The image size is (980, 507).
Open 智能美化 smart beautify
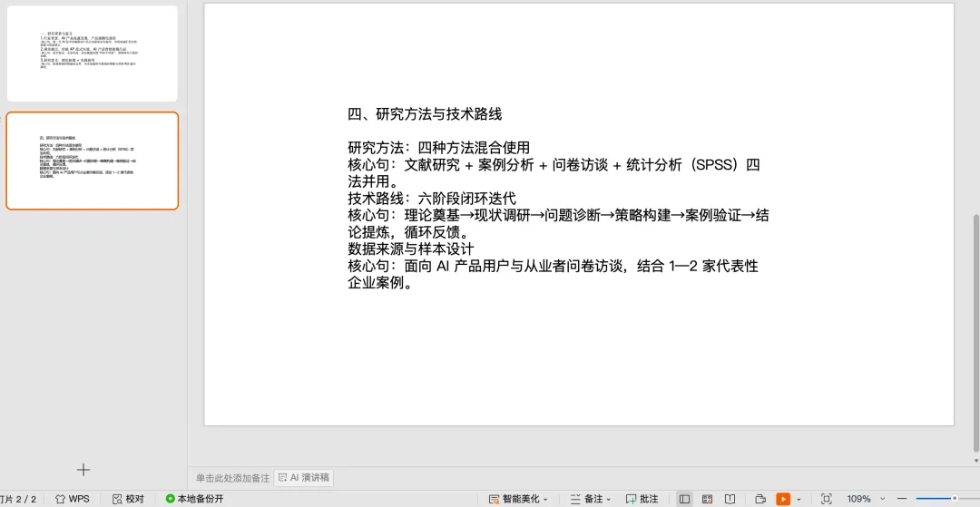coord(514,499)
